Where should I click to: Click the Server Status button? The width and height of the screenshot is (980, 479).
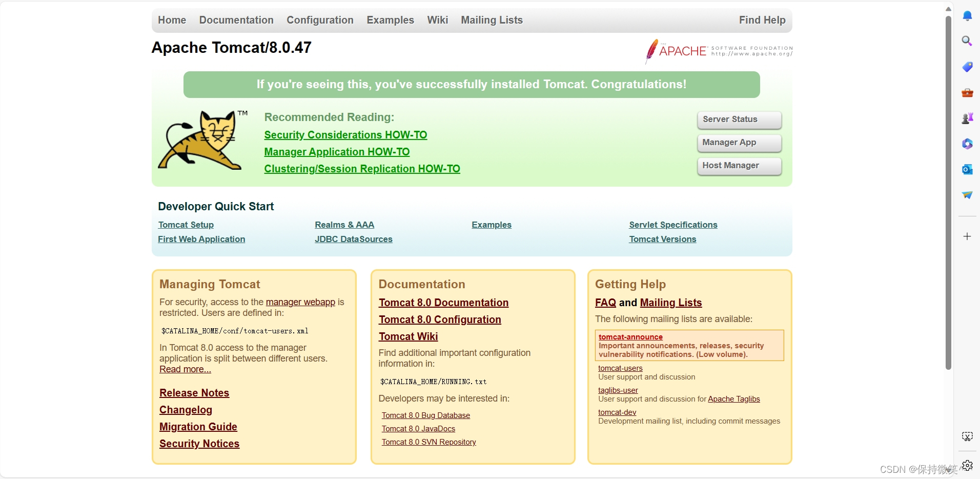point(739,119)
